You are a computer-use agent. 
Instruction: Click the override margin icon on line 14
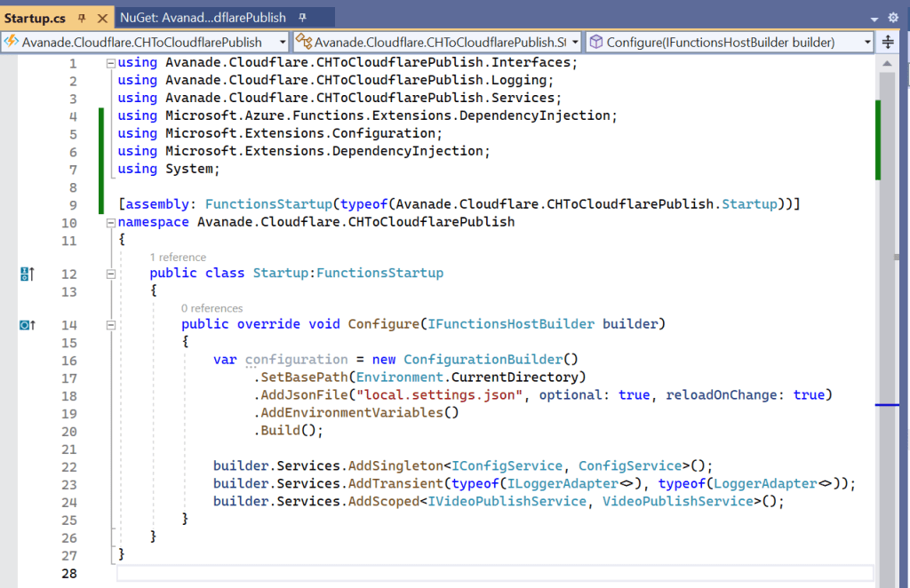(26, 325)
